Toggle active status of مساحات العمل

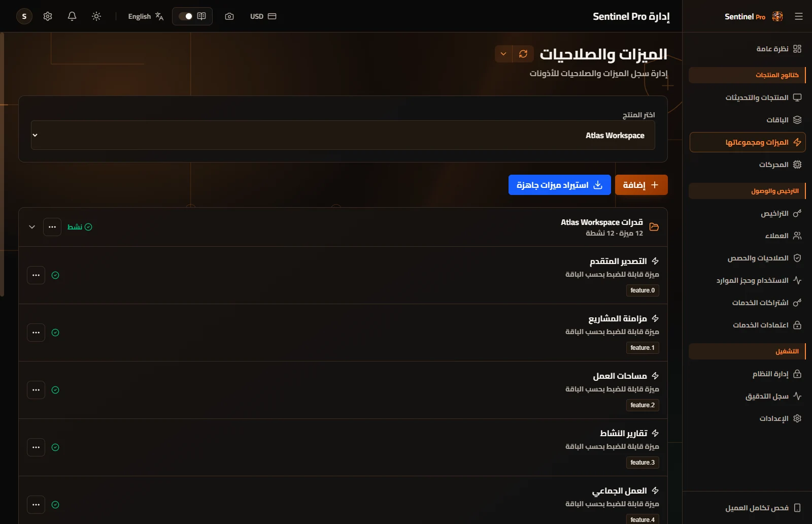click(55, 390)
